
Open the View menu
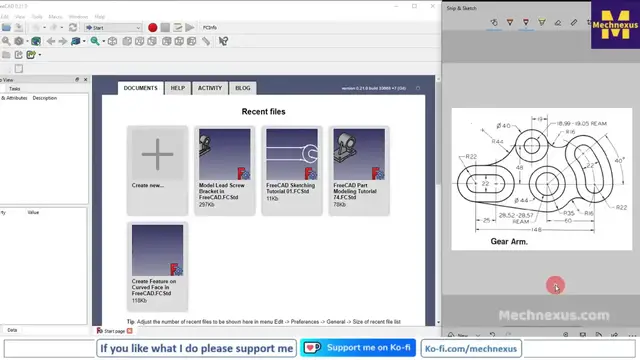point(20,17)
